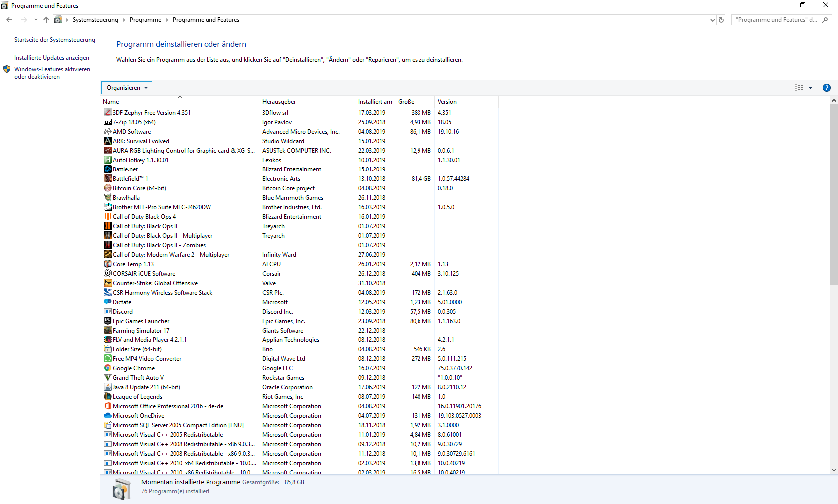The width and height of the screenshot is (838, 504).
Task: Select Call of Duty: Black Ops II - Zombies
Action: [300, 245]
